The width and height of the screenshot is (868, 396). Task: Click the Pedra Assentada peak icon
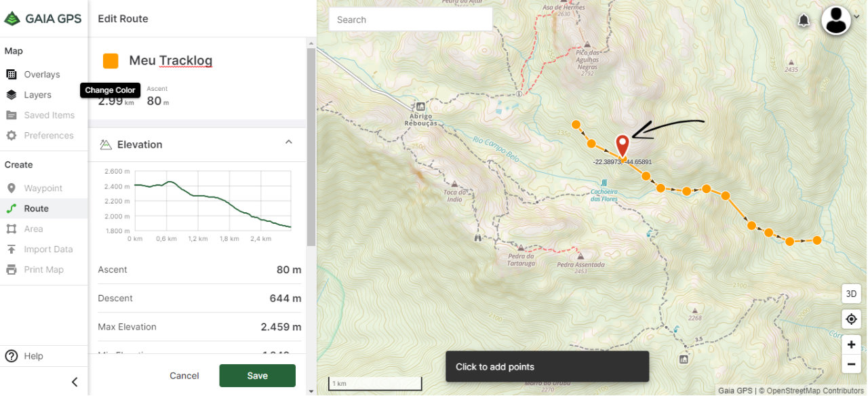point(580,257)
